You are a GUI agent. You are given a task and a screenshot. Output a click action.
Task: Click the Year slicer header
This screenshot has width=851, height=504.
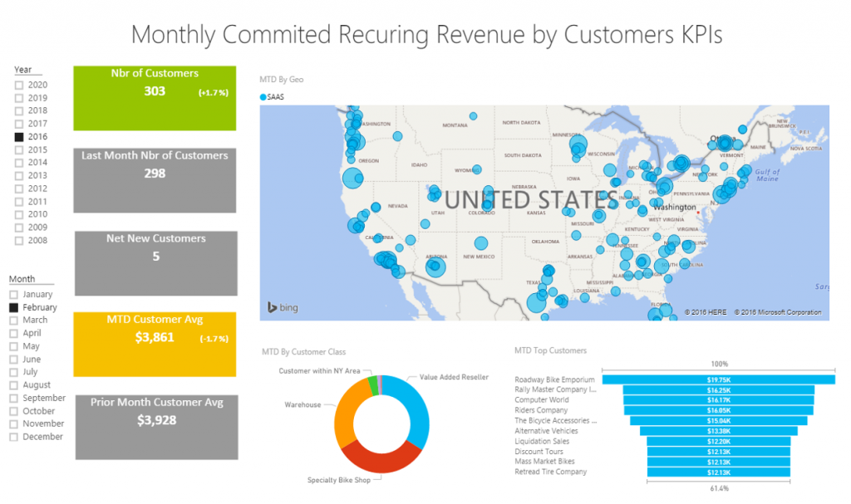(22, 69)
